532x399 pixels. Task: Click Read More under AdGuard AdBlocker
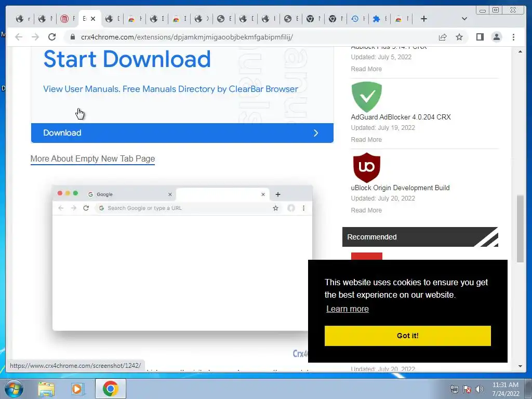coord(366,139)
